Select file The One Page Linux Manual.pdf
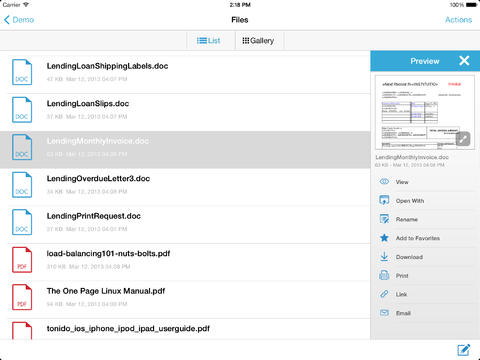Viewport: 480px width, 360px height. [185, 300]
